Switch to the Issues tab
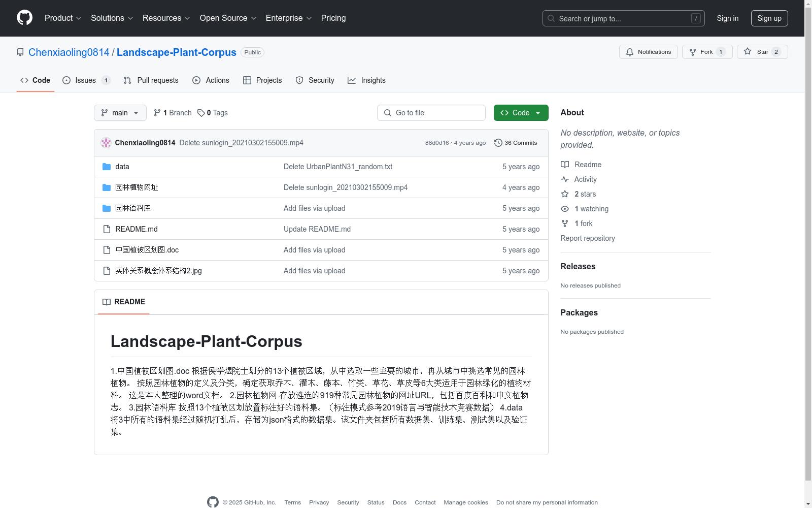This screenshot has width=812, height=508. click(86, 80)
